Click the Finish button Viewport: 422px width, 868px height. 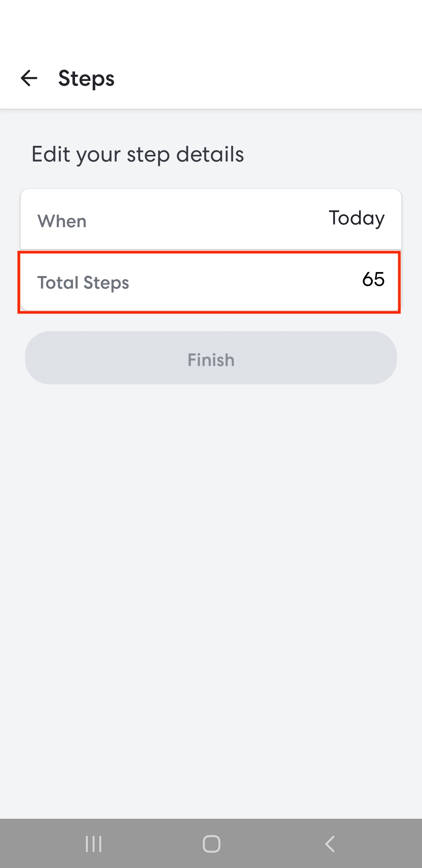(x=211, y=358)
